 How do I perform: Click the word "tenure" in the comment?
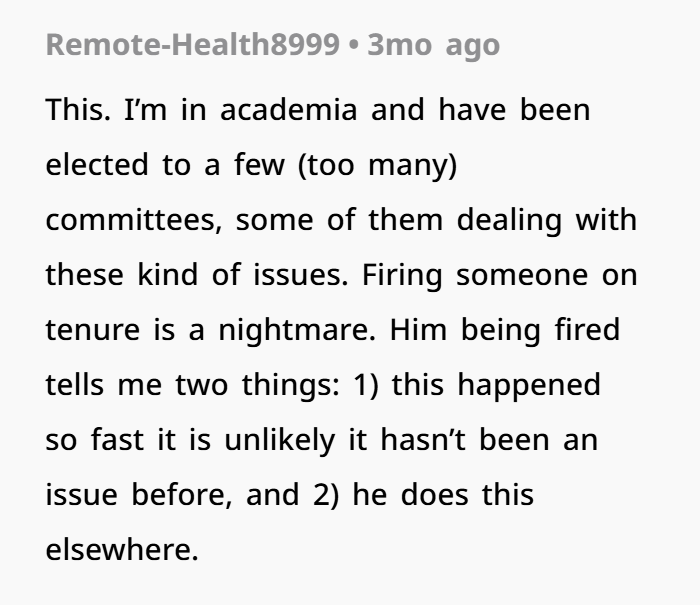tap(93, 330)
